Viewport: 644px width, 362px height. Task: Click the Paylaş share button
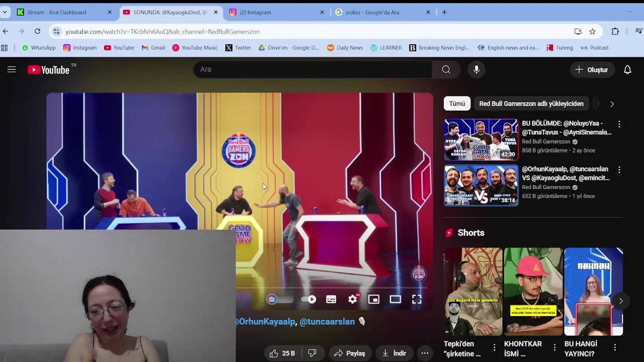pyautogui.click(x=350, y=353)
